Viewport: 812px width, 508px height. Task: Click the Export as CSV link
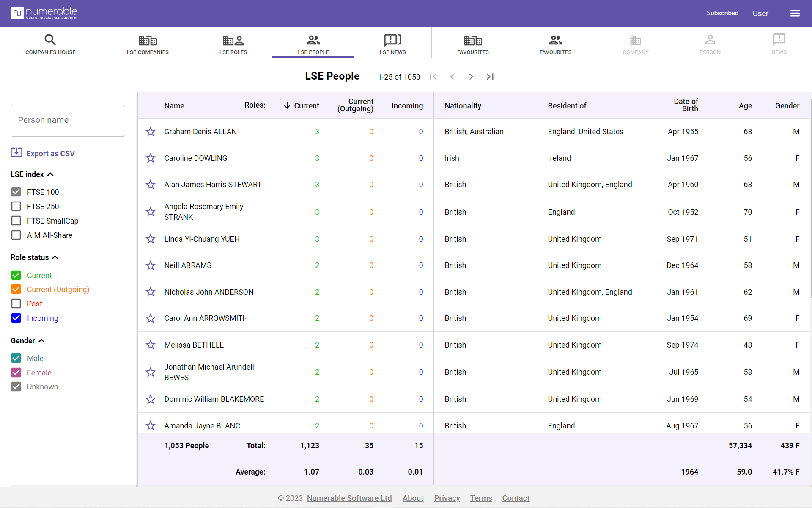tap(50, 154)
